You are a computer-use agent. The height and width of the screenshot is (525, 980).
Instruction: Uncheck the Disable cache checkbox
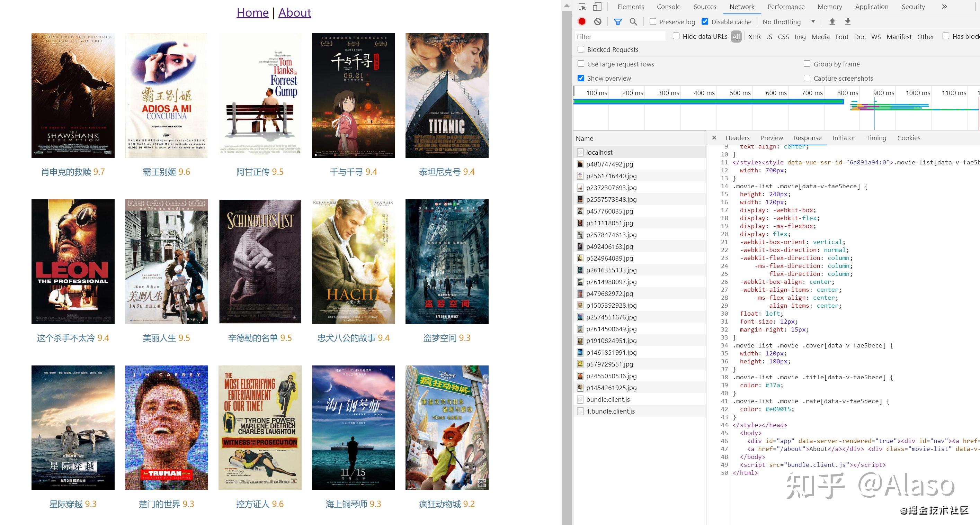coord(705,22)
